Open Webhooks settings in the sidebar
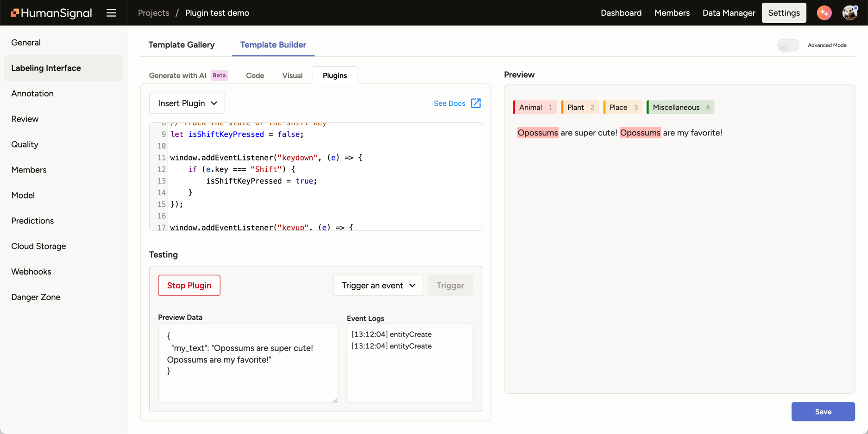The width and height of the screenshot is (868, 434). click(x=31, y=271)
